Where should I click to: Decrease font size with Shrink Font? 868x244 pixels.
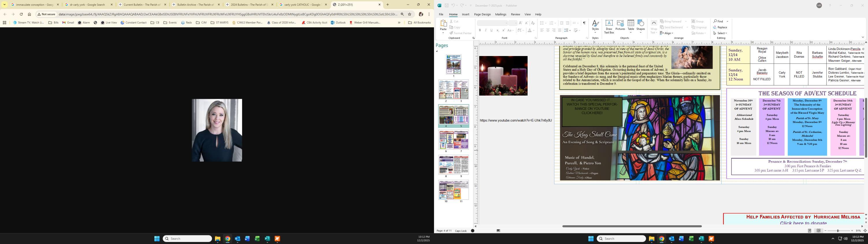(526, 23)
